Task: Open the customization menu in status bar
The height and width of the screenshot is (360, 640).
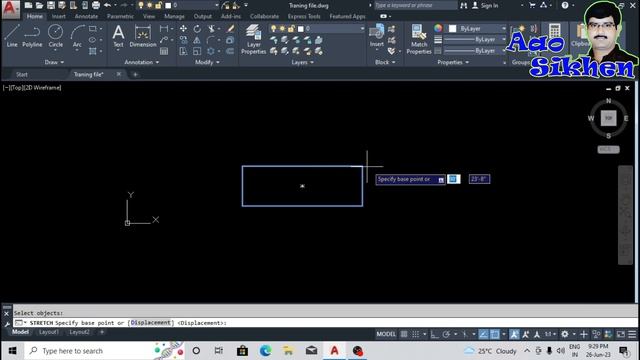Action: tap(632, 334)
